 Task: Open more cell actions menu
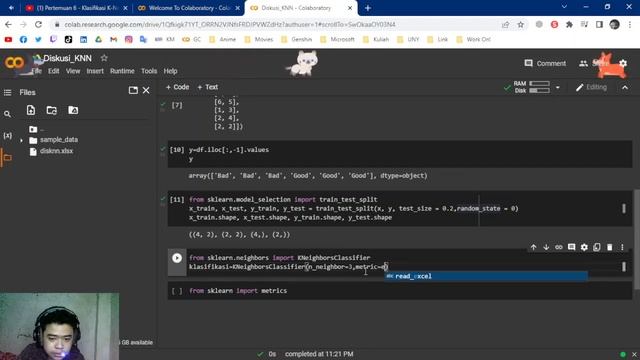click(622, 247)
